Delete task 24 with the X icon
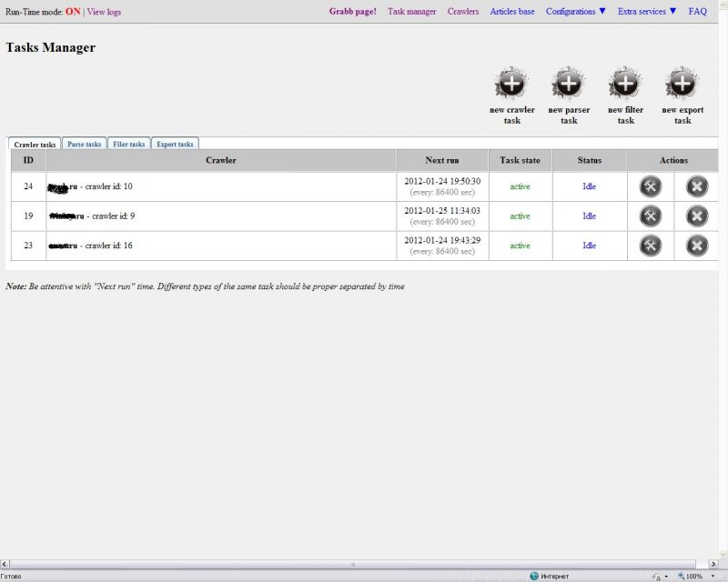This screenshot has width=728, height=582. [696, 186]
